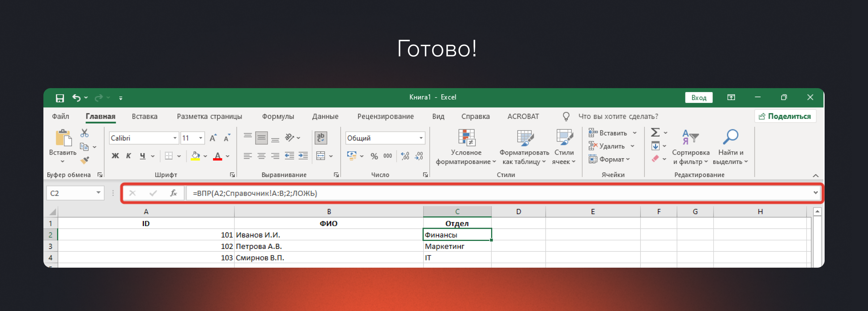Open the Calibri font name dropdown
Viewport: 868px width, 311px height.
[x=175, y=138]
